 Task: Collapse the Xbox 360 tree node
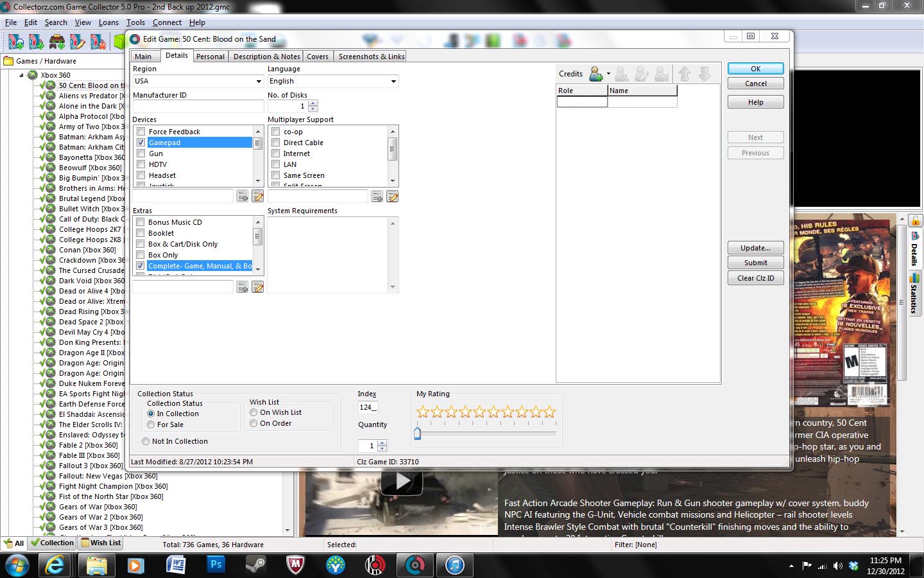click(21, 75)
